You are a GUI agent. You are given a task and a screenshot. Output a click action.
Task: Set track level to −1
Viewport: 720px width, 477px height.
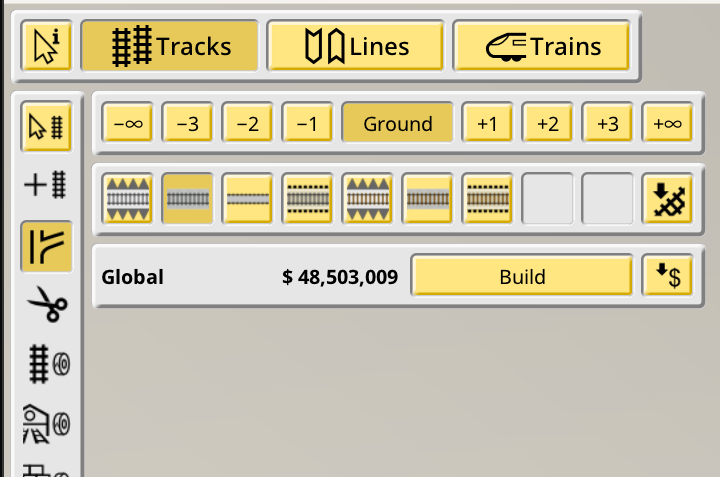[x=307, y=123]
